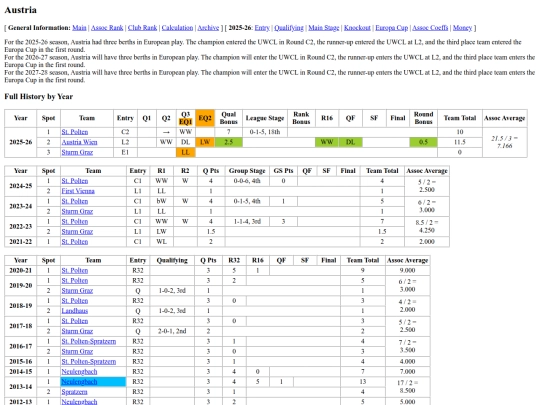The image size is (540, 405).
Task: Select the Austria page title
Action: pos(20,10)
